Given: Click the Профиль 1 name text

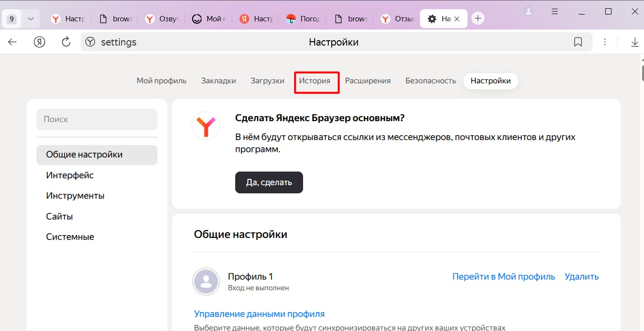Looking at the screenshot, I should pyautogui.click(x=251, y=277).
